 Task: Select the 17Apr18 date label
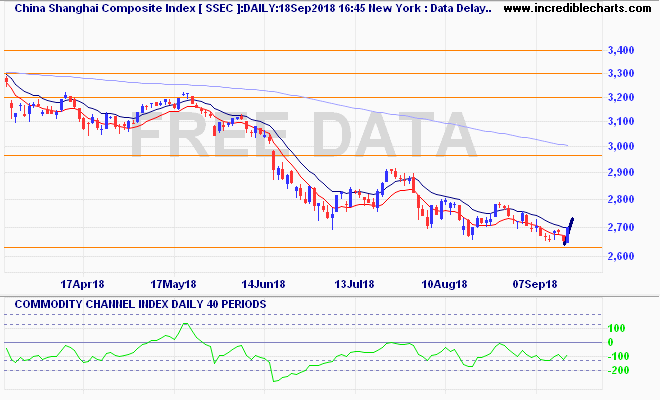point(83,283)
